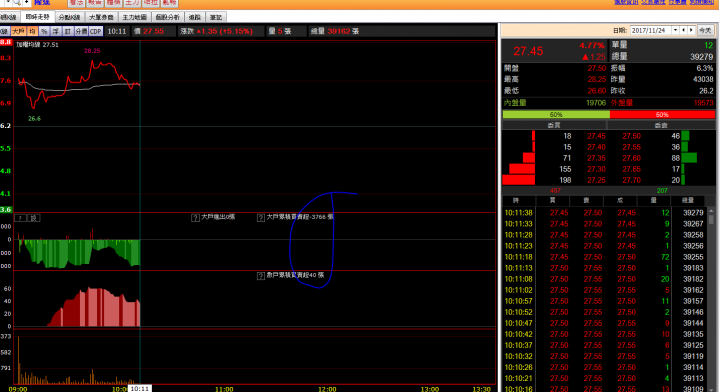
Task: Click the ? icon beside 大戶進出0張
Action: pos(195,218)
